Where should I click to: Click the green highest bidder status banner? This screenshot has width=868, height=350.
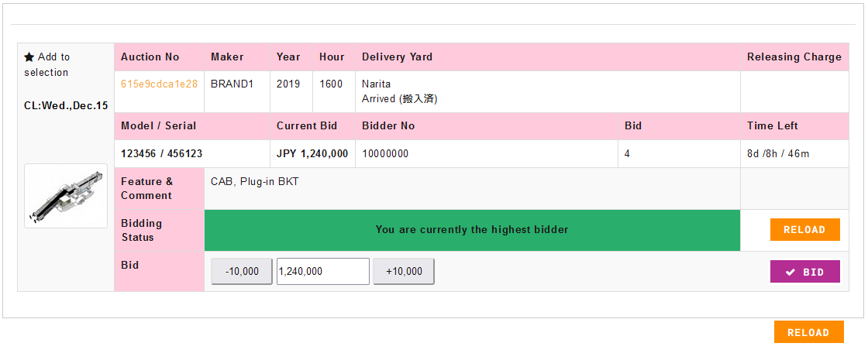472,230
